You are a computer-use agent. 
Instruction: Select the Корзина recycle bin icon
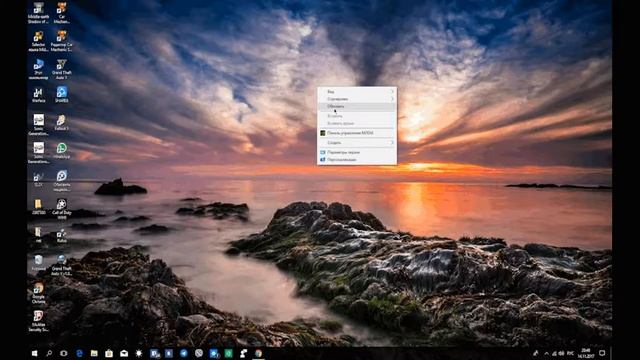pos(38,263)
